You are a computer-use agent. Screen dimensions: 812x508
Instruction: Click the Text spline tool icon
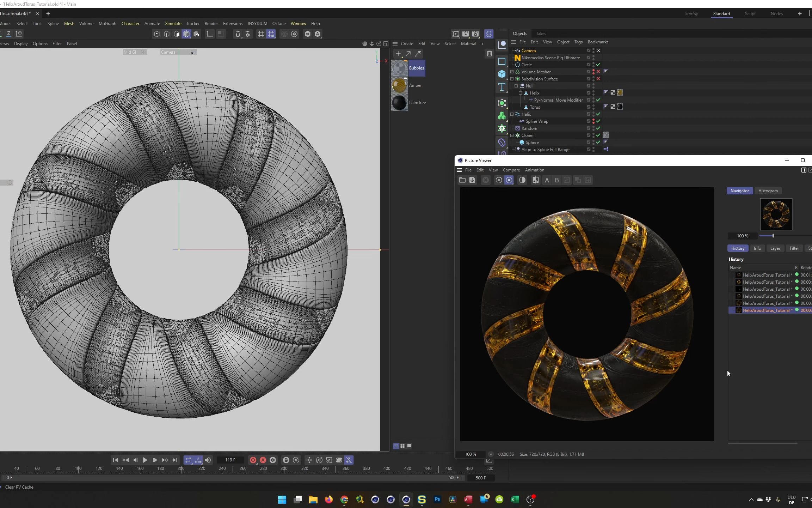[502, 87]
